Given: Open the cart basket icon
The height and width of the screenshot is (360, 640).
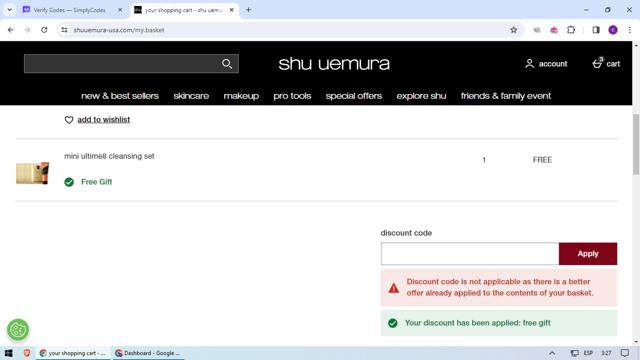Looking at the screenshot, I should coord(597,63).
